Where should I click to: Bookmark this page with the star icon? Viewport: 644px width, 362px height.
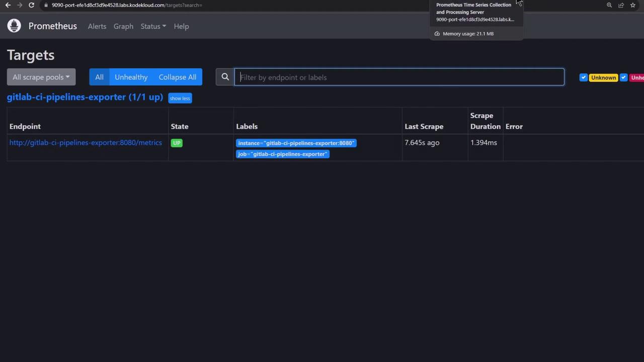point(632,5)
